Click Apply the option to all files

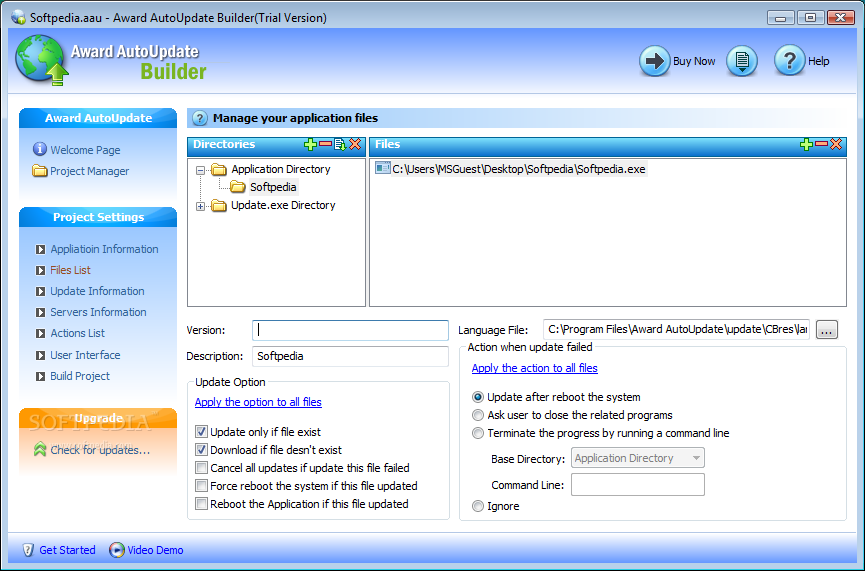click(258, 402)
